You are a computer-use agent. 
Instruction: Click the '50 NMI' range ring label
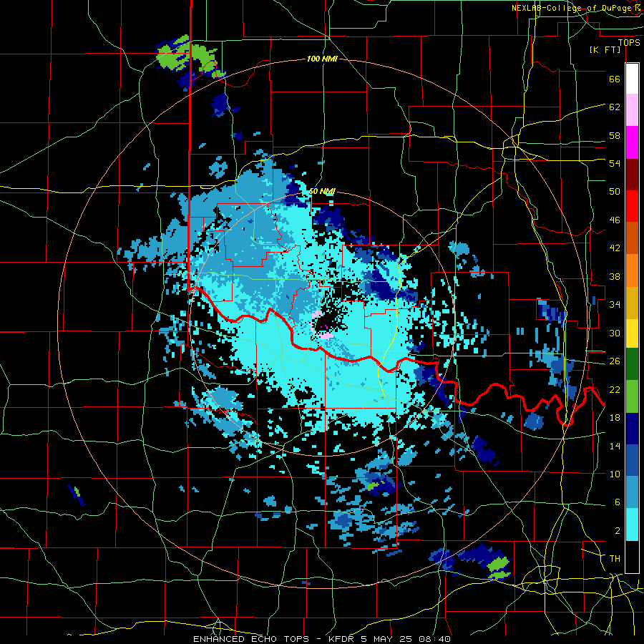tap(322, 191)
